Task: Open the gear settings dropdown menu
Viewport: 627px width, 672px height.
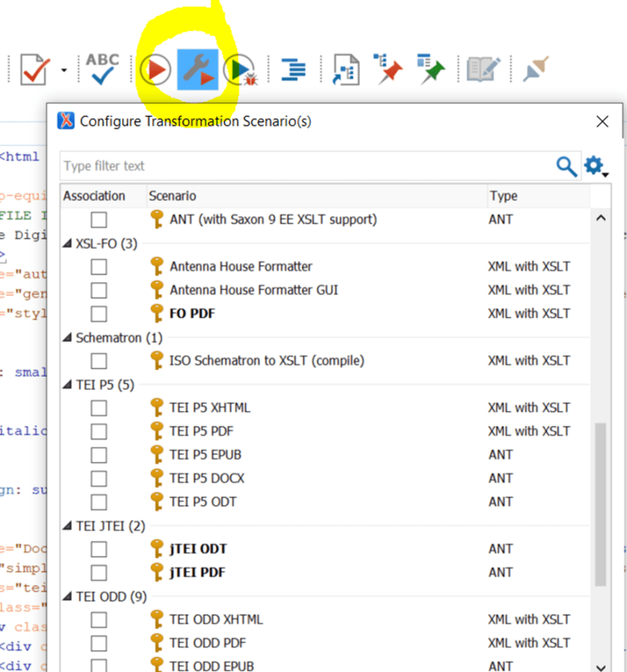Action: pos(596,166)
